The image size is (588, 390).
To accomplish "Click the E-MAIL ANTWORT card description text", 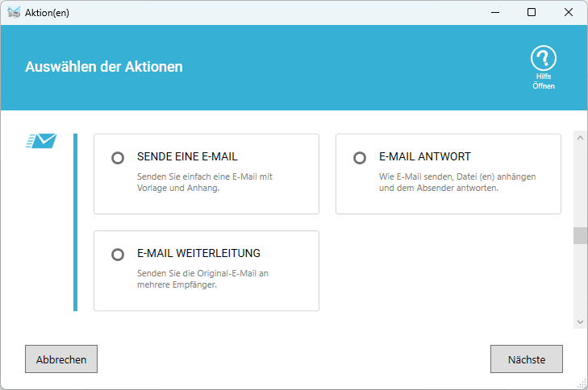I will (457, 182).
